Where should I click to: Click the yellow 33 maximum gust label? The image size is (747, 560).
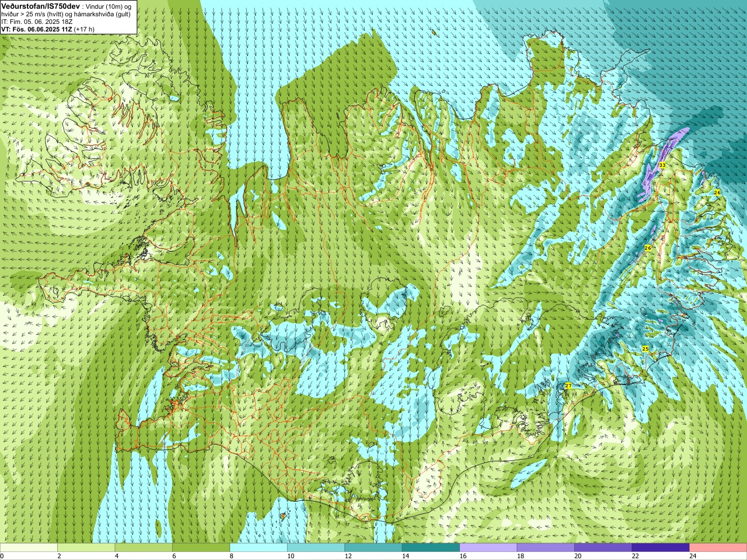point(662,165)
